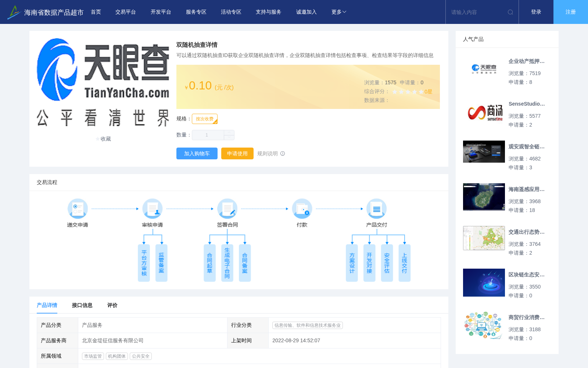Image resolution: width=588 pixels, height=368 pixels.
Task: Click the 审核申请 step icon
Action: [153, 209]
